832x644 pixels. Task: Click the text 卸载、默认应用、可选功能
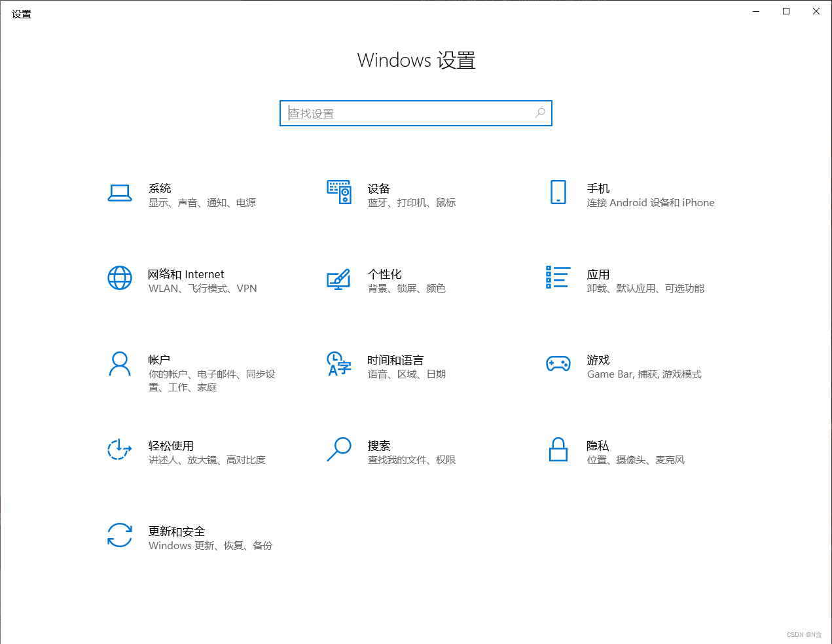point(646,289)
